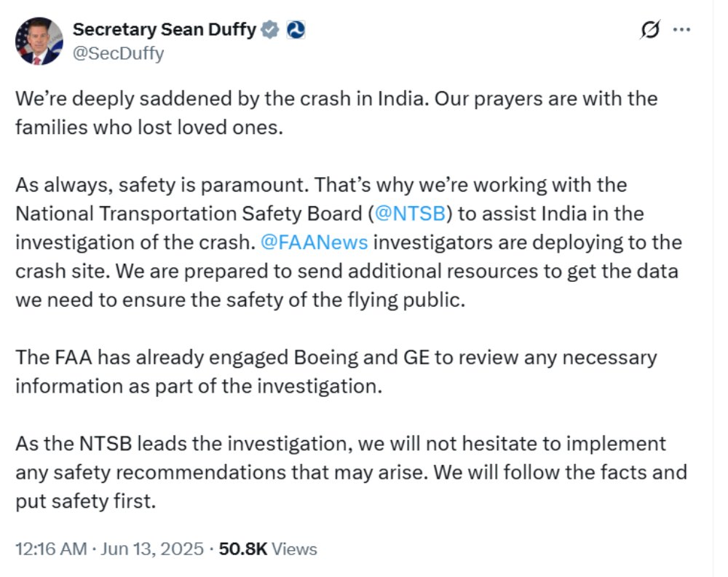Open Sean Duffy's profile picture
This screenshot has height=577, width=728.
[39, 42]
